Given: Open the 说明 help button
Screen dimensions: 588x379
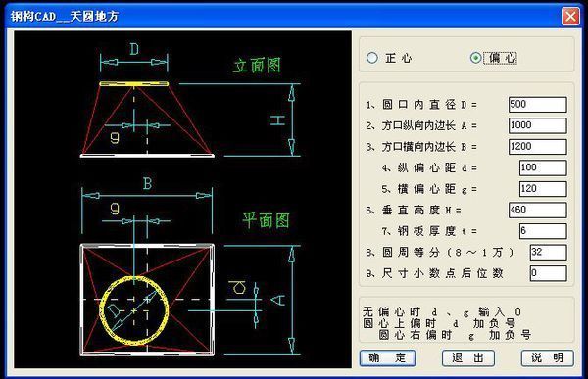Looking at the screenshot, I should [x=548, y=358].
